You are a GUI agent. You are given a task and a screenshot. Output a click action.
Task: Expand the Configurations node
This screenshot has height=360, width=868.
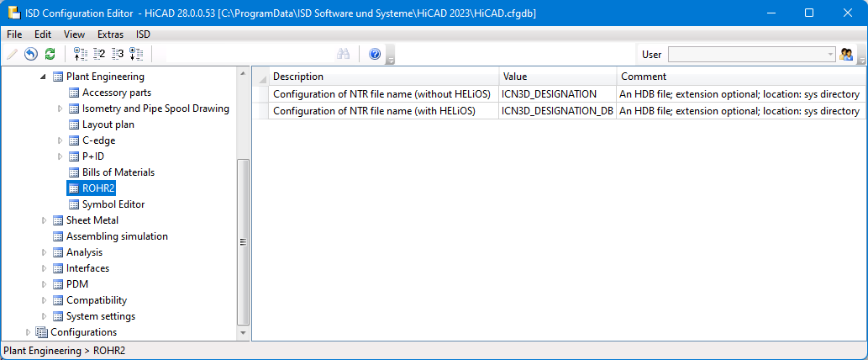coord(28,332)
